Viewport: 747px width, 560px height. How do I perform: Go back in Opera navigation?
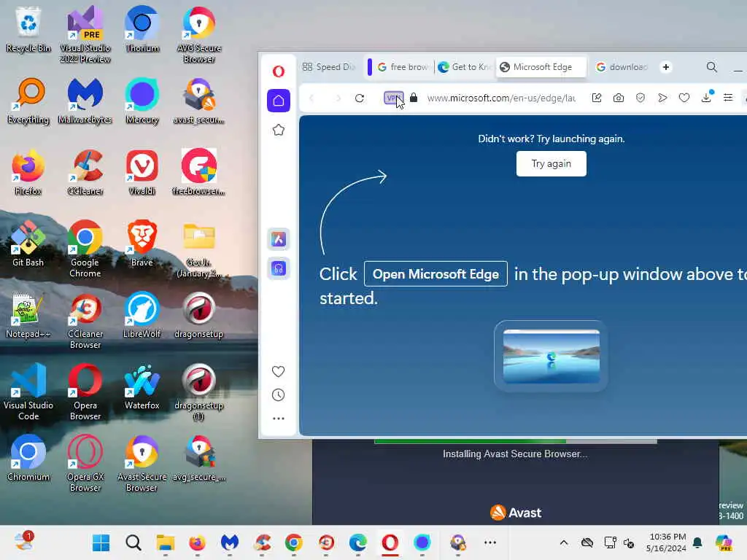(x=311, y=98)
